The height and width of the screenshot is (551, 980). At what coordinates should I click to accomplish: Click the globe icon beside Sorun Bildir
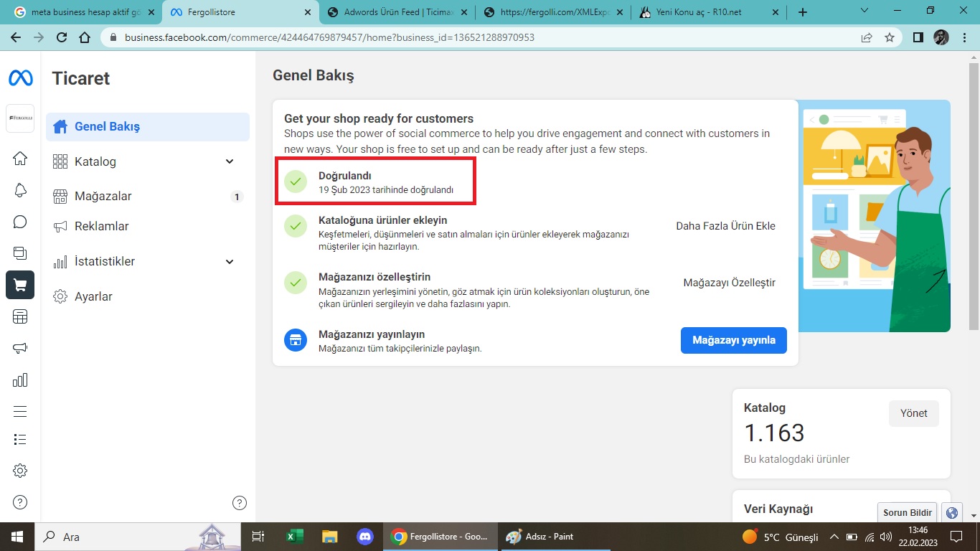pos(952,512)
